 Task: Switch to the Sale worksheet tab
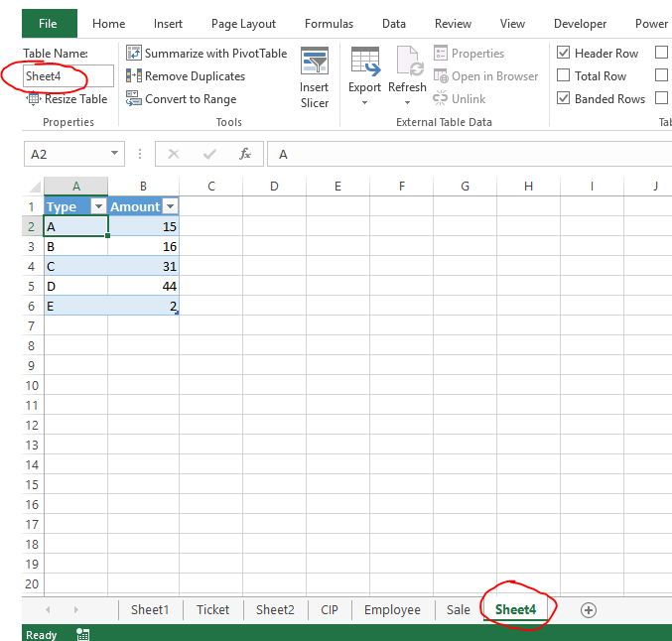pos(459,609)
